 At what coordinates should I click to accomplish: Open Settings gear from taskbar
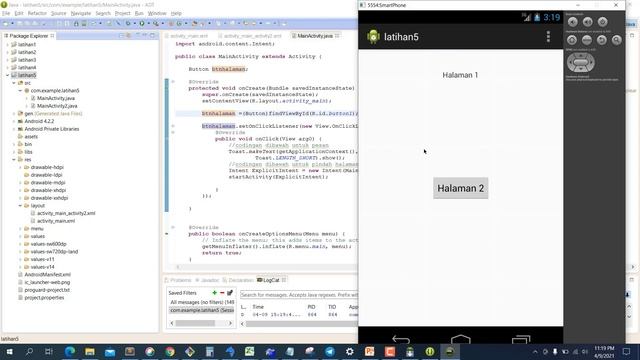tap(350, 351)
